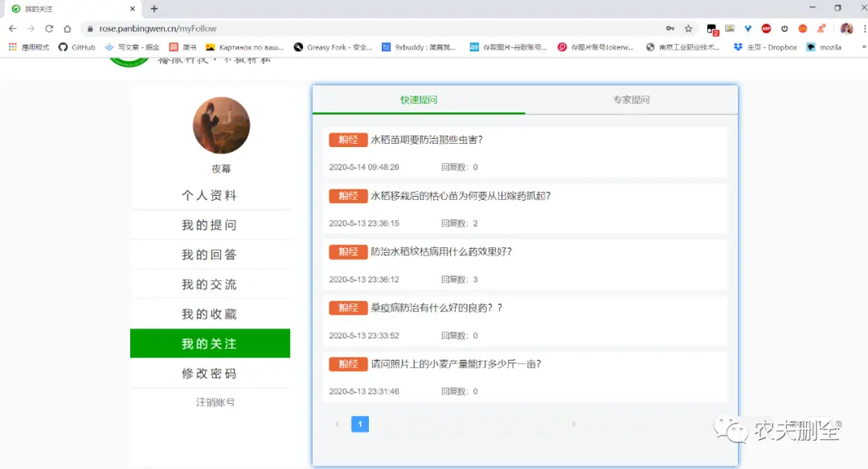Go back to the previous page
The image size is (868, 469).
13,28
